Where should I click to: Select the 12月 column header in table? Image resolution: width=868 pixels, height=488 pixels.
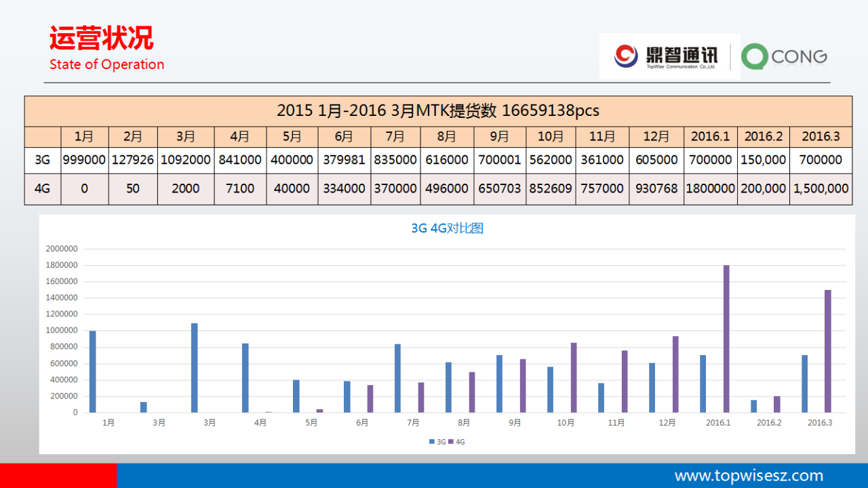(x=656, y=137)
